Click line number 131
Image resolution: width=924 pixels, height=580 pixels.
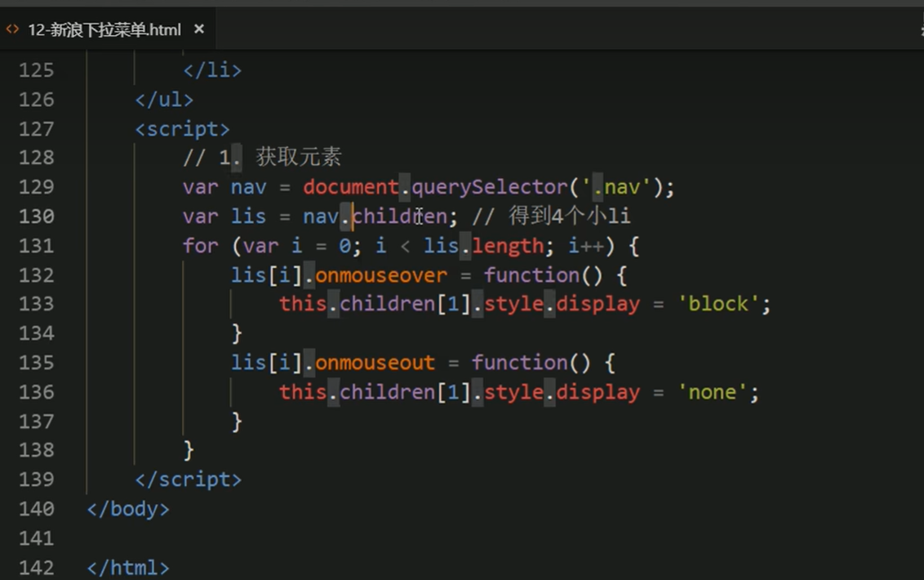click(x=37, y=245)
